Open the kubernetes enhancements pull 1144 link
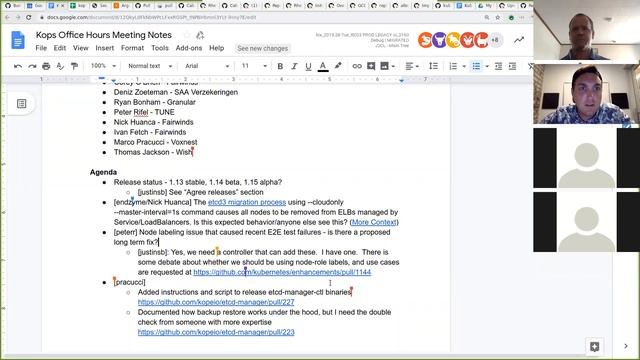The height and width of the screenshot is (360, 640). click(282, 272)
